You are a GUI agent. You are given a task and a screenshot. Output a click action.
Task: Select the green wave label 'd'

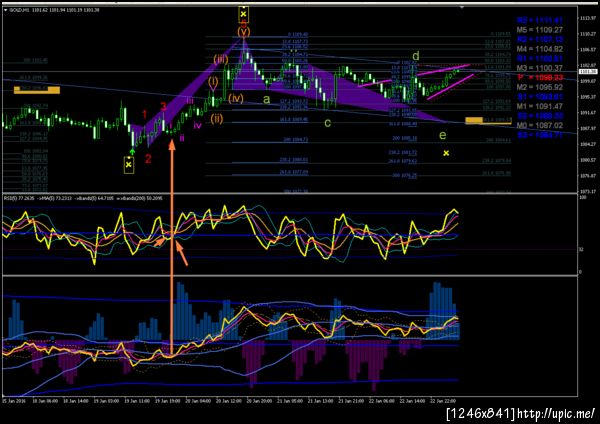(416, 56)
